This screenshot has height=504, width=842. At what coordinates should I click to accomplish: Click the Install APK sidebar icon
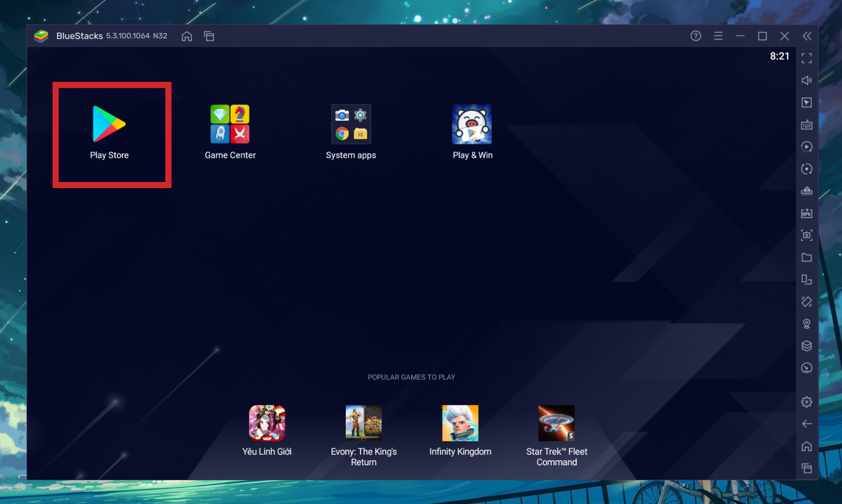pos(807,214)
